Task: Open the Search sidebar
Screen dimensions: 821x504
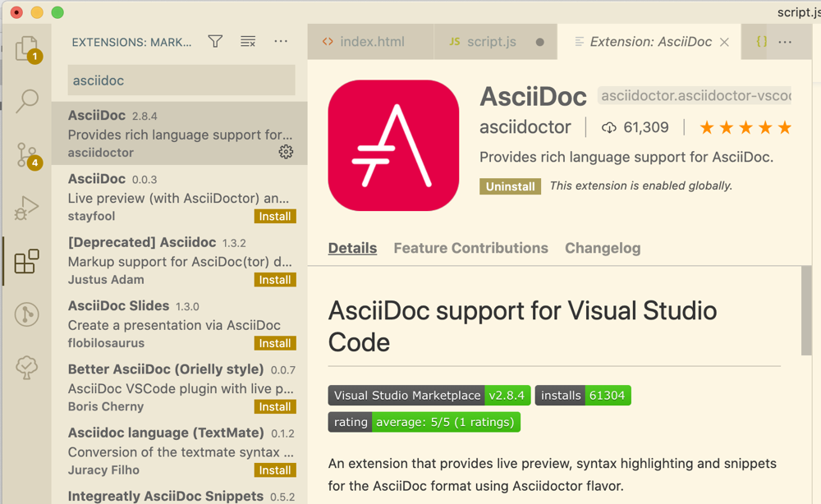Action: click(x=26, y=101)
